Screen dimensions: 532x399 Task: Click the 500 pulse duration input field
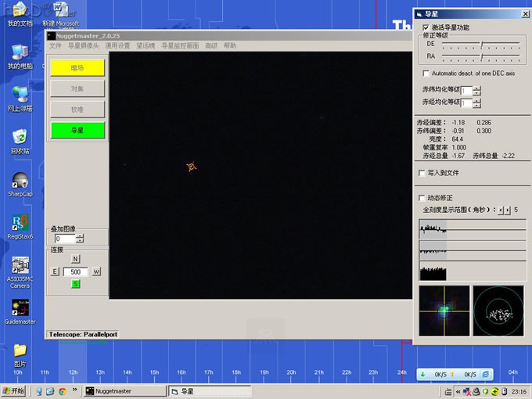tap(76, 271)
